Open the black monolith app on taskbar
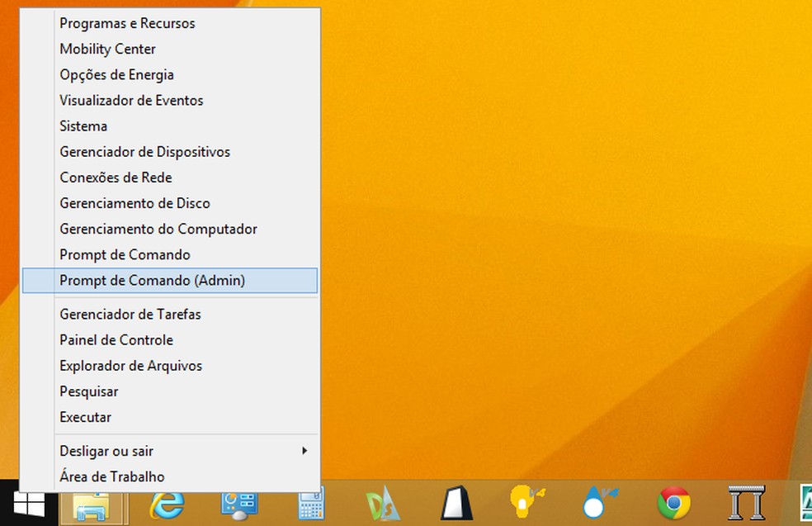 click(x=456, y=505)
